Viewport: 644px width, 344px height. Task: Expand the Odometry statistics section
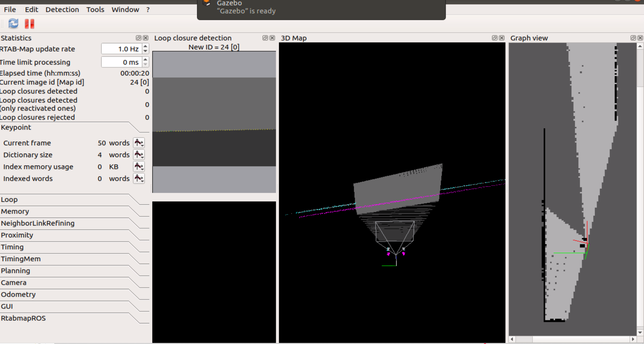click(18, 294)
